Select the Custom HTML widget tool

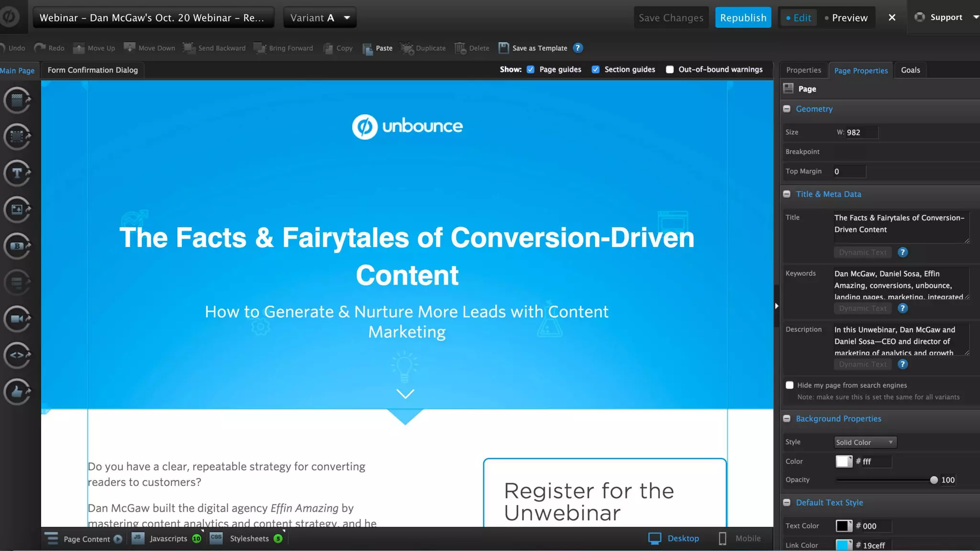pyautogui.click(x=17, y=355)
